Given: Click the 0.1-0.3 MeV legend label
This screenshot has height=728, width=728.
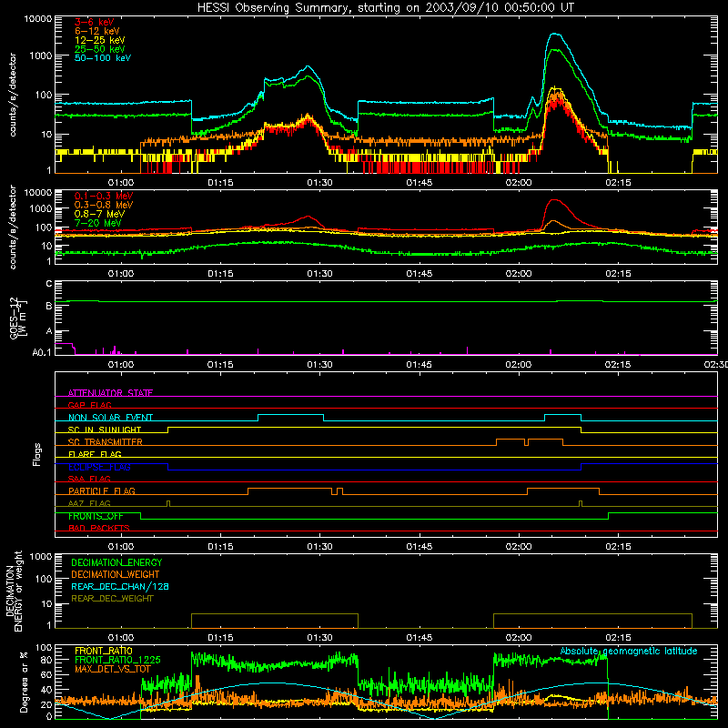Looking at the screenshot, I should pos(104,196).
